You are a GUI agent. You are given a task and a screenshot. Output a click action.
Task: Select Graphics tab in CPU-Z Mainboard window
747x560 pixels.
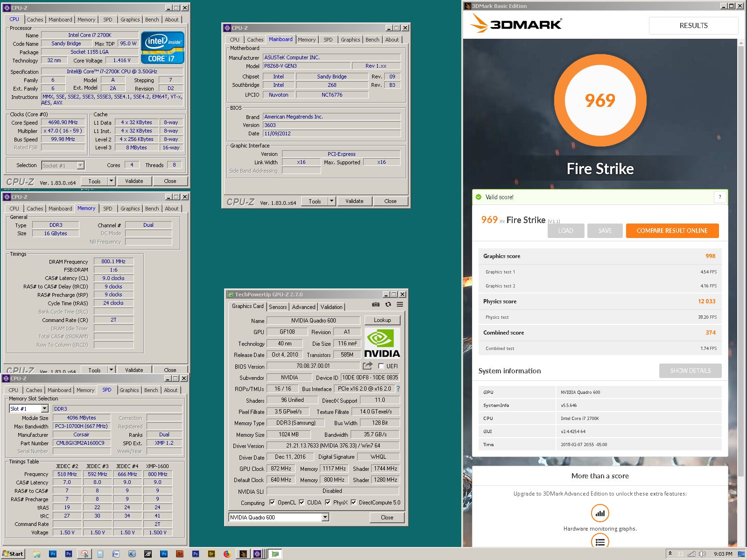click(350, 40)
